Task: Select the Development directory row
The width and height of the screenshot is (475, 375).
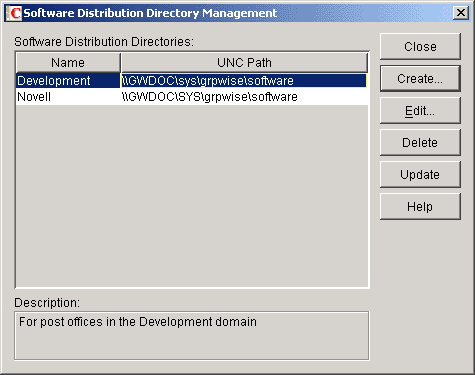Action: (x=192, y=81)
